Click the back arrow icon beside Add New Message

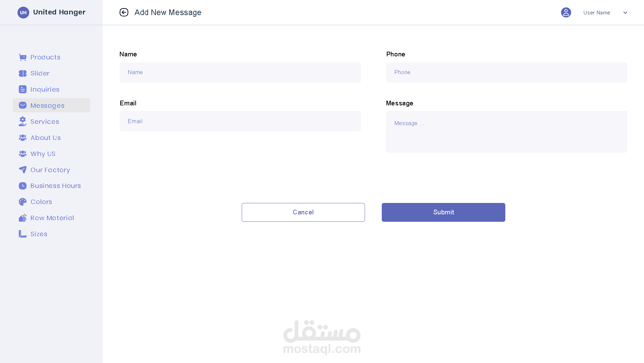pos(124,12)
